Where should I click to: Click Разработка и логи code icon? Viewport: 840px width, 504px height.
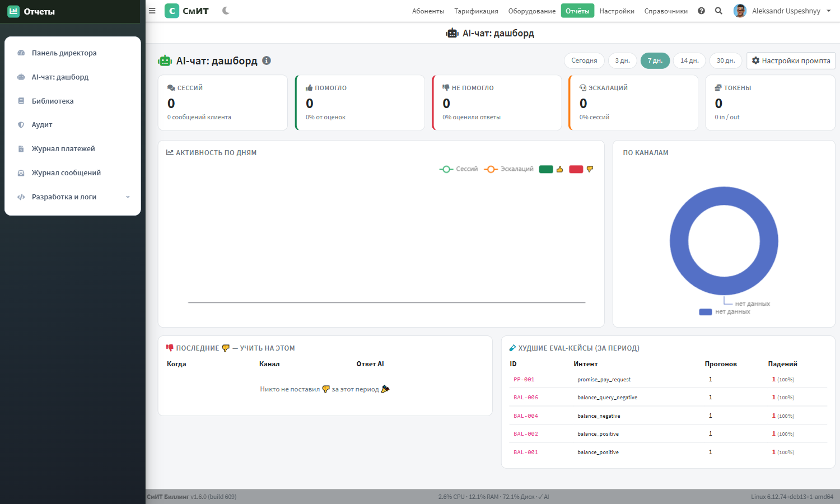pos(21,197)
